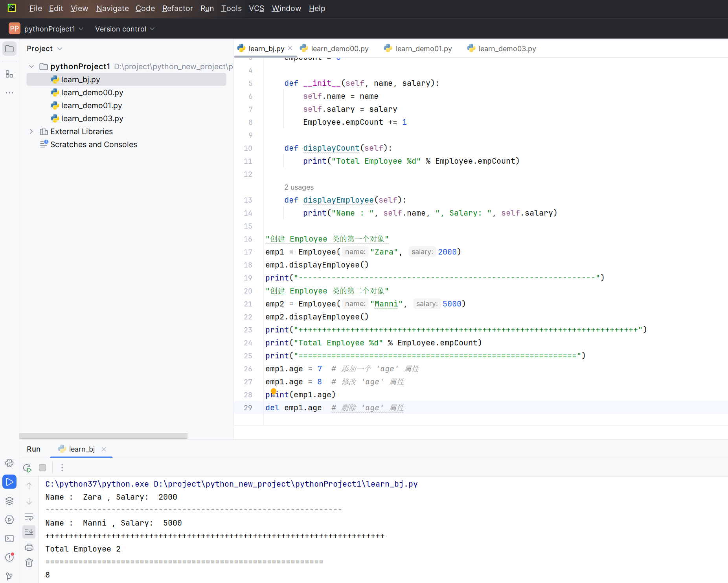Open the Refactor menu
The image size is (728, 583).
177,8
